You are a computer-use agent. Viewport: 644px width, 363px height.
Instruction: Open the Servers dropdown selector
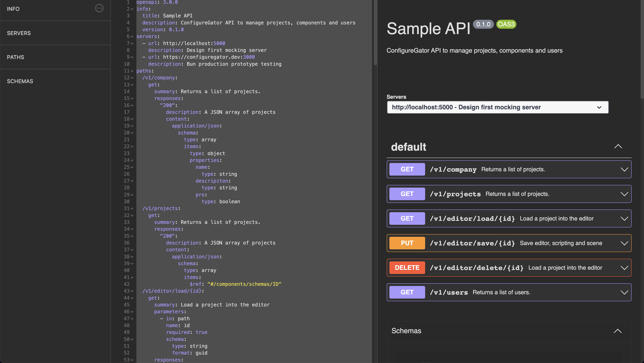[x=498, y=107]
